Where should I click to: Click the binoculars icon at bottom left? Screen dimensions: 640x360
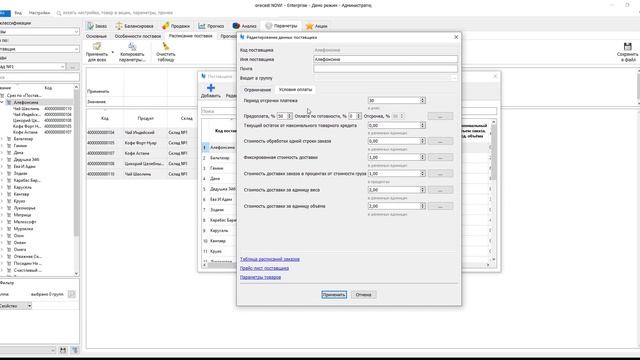pyautogui.click(x=63, y=350)
